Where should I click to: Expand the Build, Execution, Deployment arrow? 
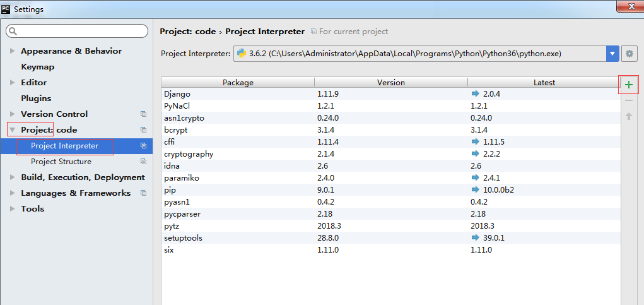coord(13,177)
